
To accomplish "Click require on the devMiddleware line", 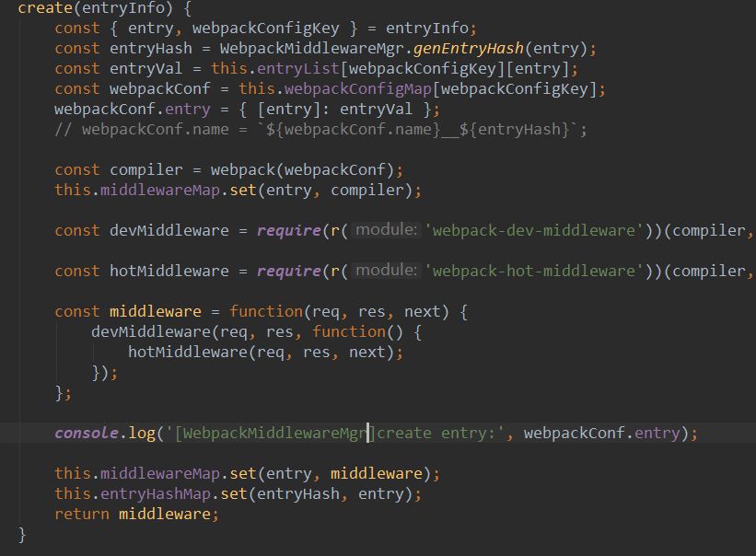I will pyautogui.click(x=289, y=230).
